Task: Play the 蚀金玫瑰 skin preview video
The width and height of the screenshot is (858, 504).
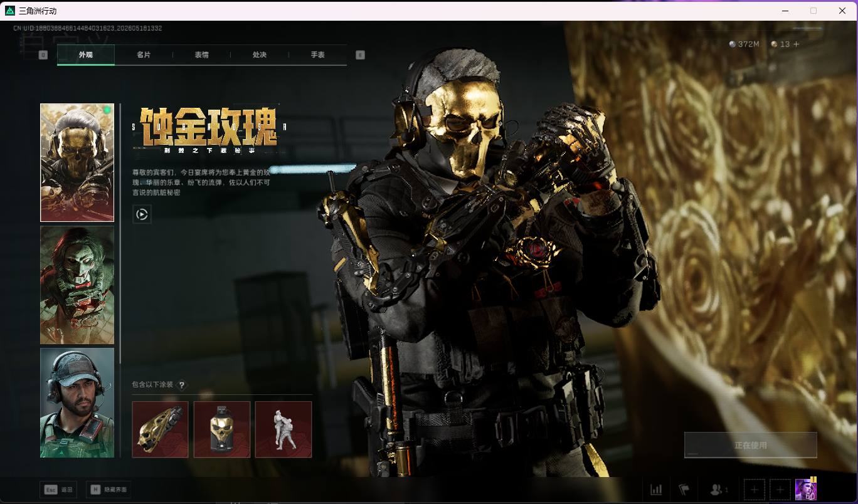Action: 142,214
